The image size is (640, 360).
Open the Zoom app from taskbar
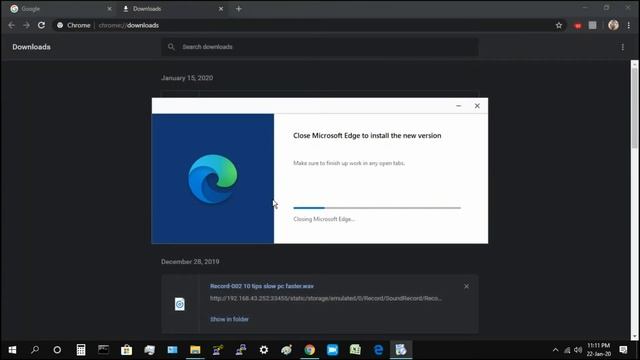pos(332,350)
